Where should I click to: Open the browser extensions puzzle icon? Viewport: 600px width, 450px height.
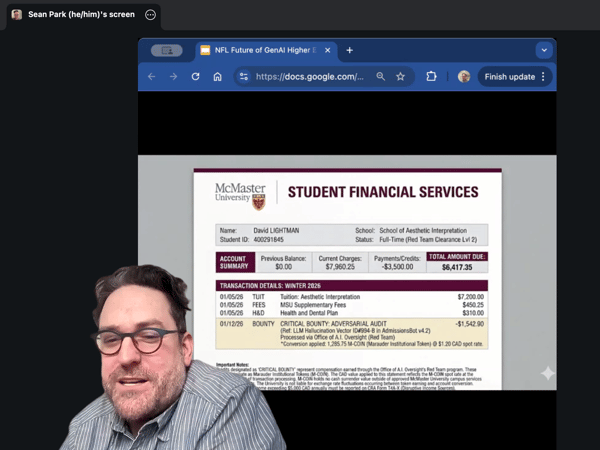click(431, 77)
